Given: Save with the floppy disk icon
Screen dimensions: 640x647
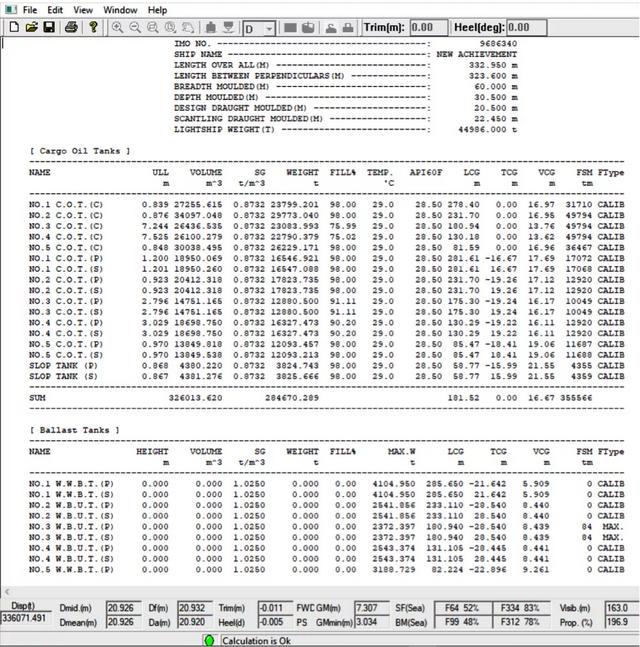Looking at the screenshot, I should coord(49,28).
